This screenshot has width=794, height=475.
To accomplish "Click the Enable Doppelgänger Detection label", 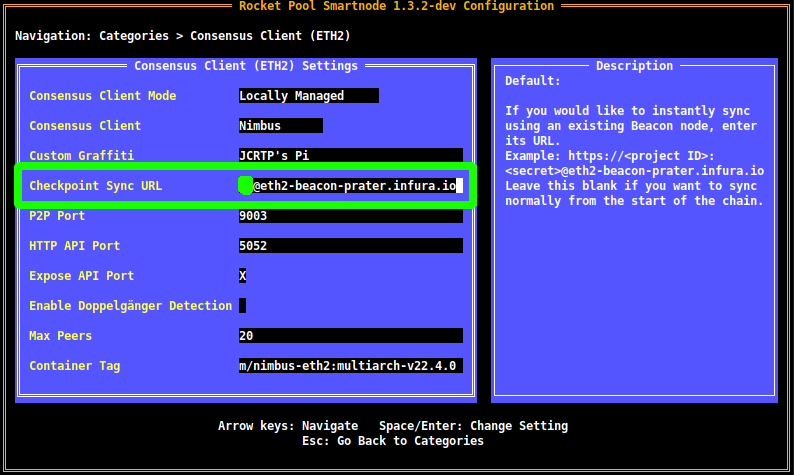I will [130, 306].
